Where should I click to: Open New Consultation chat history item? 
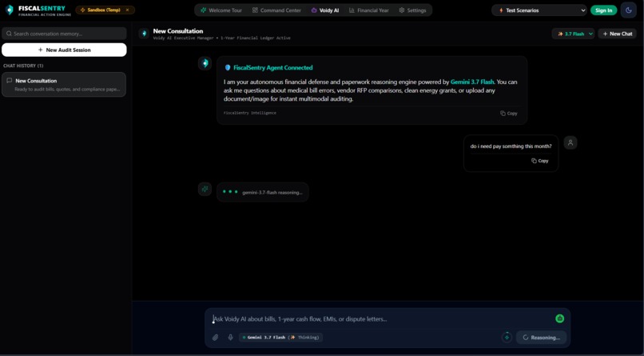pyautogui.click(x=64, y=85)
